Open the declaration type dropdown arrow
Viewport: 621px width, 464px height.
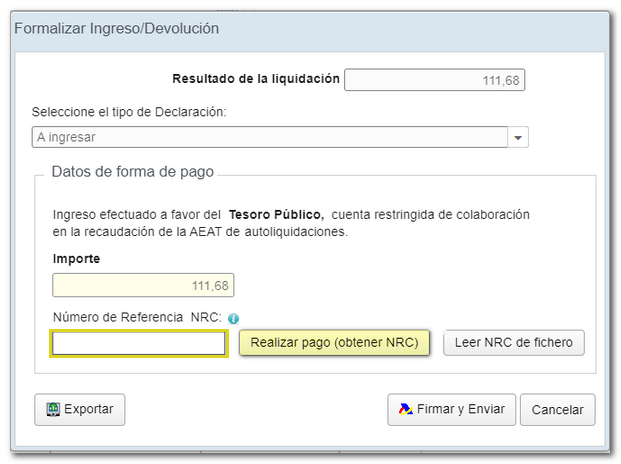click(518, 137)
